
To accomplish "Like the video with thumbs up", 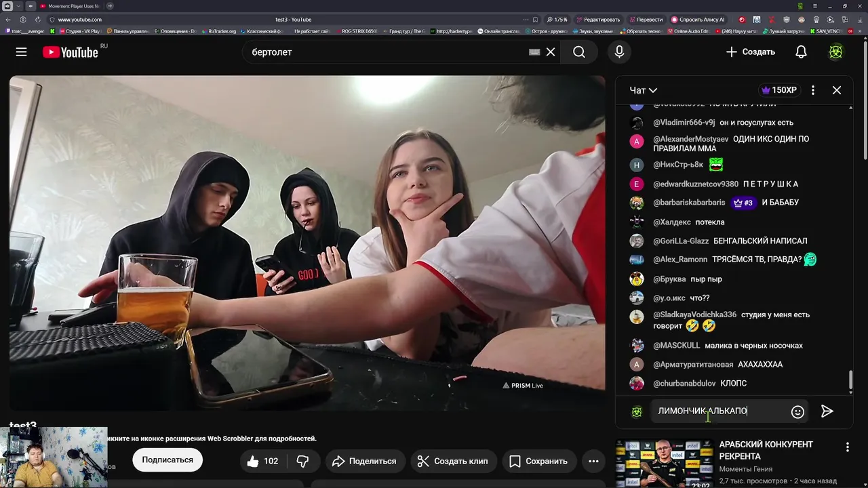I will (x=262, y=461).
